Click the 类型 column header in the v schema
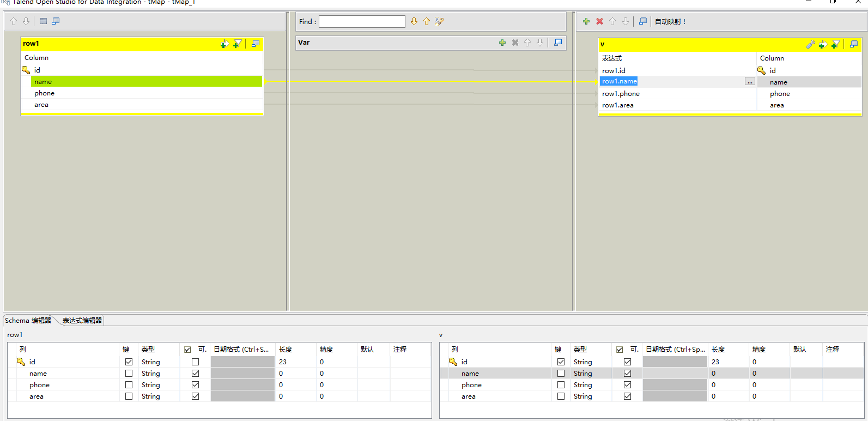Viewport: 868px width, 421px height. point(591,350)
